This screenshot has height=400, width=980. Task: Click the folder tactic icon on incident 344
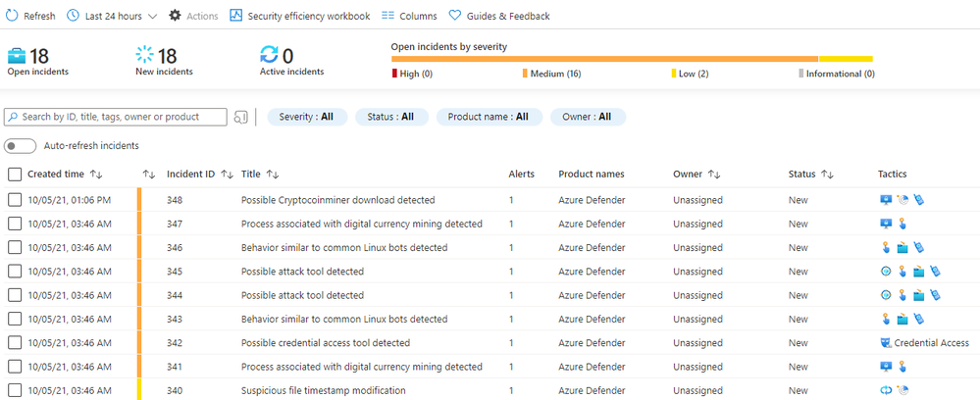[918, 295]
